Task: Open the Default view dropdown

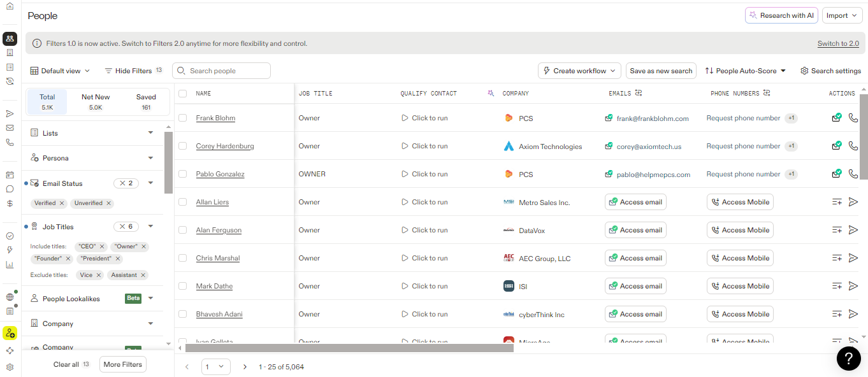Action: click(60, 71)
